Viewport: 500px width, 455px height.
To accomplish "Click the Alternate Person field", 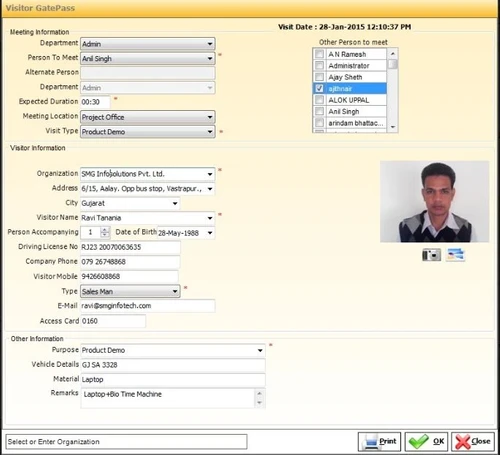I will tap(148, 73).
